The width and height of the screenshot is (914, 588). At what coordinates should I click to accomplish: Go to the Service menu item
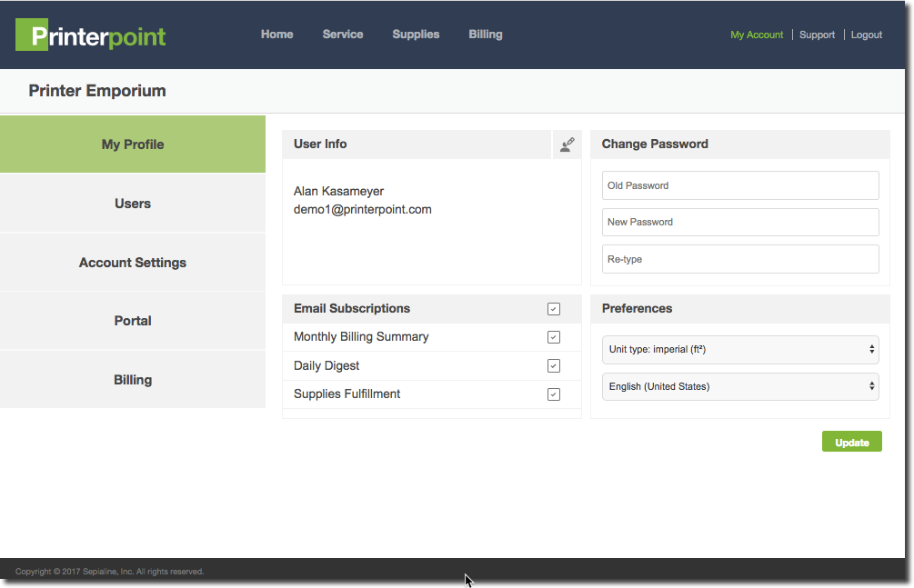[x=343, y=35]
